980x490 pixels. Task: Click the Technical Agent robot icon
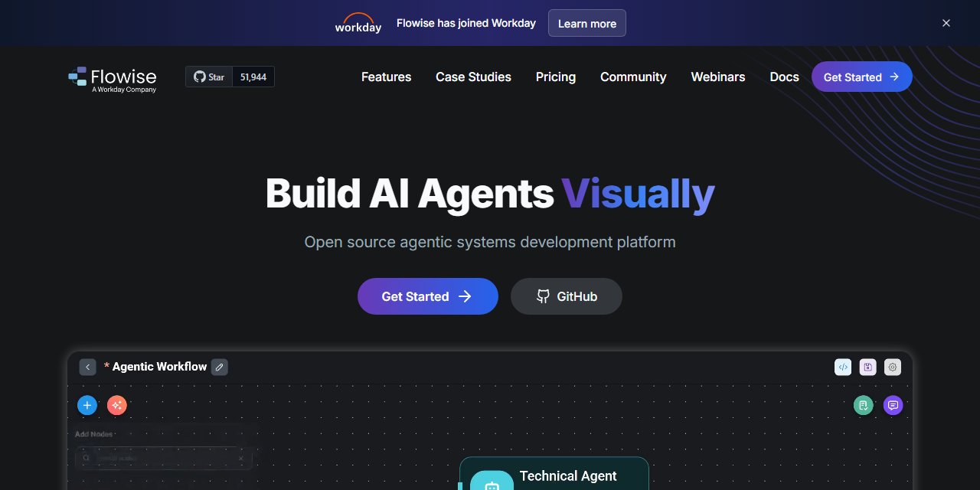click(492, 482)
